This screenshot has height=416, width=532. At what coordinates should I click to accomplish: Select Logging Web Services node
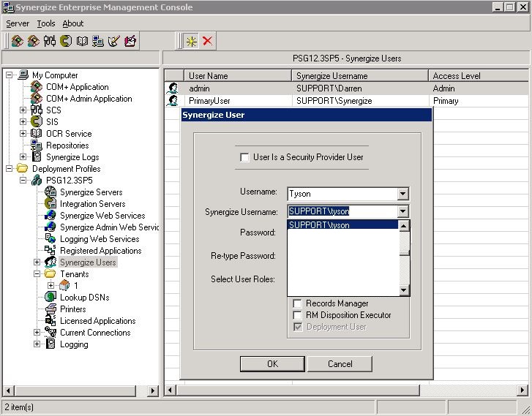point(100,239)
